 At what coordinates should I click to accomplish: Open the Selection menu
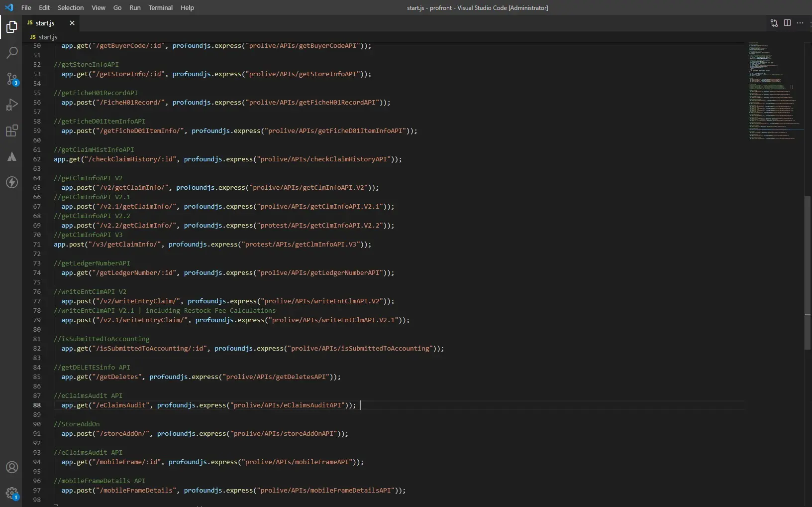pyautogui.click(x=71, y=7)
